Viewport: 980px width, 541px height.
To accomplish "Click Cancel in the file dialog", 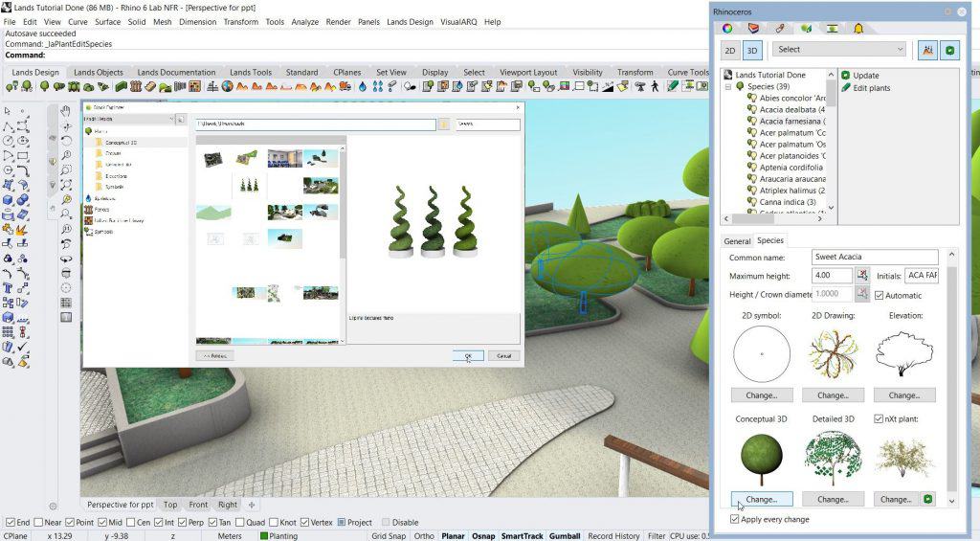I will (x=503, y=356).
